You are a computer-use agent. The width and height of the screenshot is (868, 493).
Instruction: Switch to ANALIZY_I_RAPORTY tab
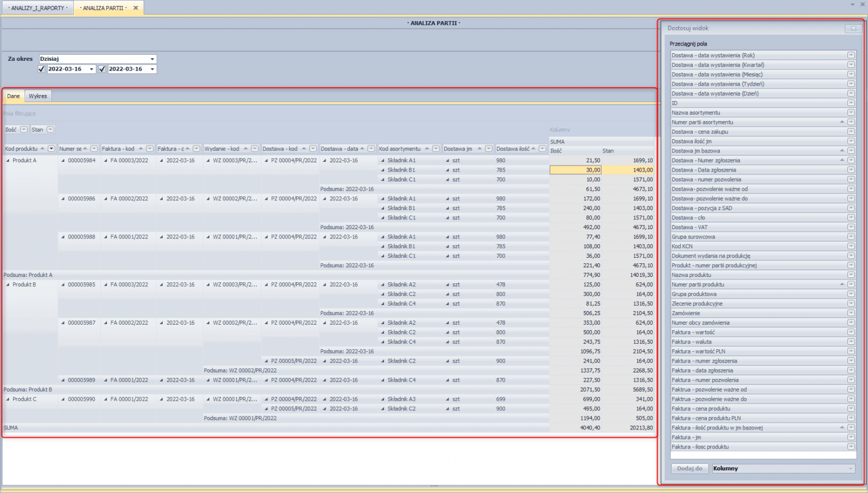pos(38,8)
